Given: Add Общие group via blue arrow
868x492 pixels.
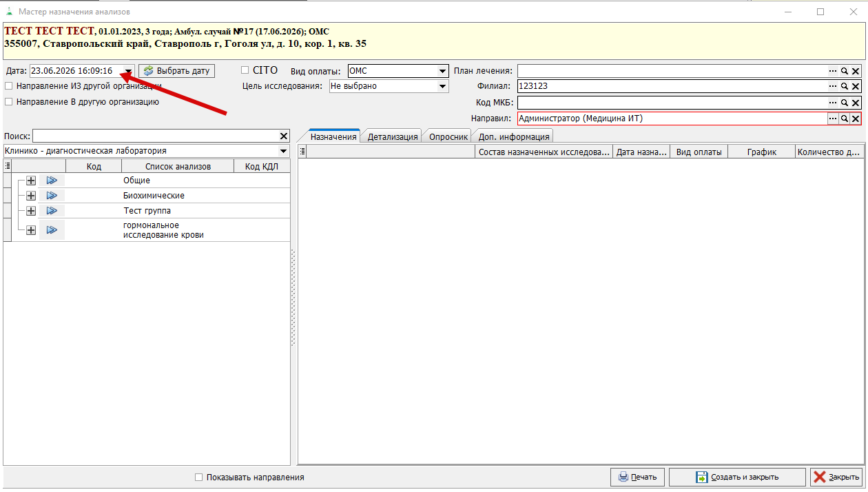Looking at the screenshot, I should point(52,181).
